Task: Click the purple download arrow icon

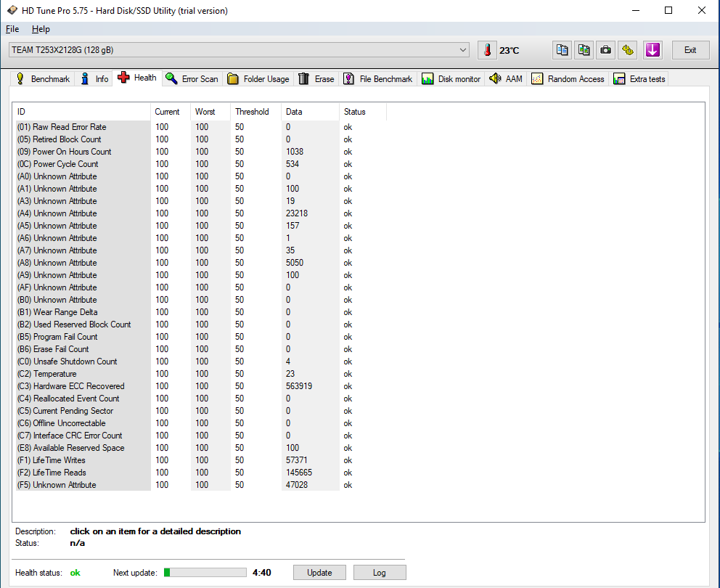Action: [652, 50]
